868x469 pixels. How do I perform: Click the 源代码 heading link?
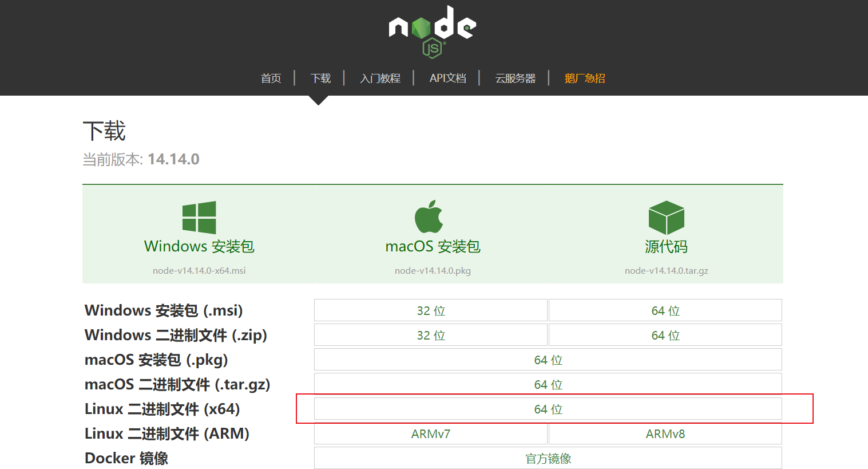click(x=667, y=246)
